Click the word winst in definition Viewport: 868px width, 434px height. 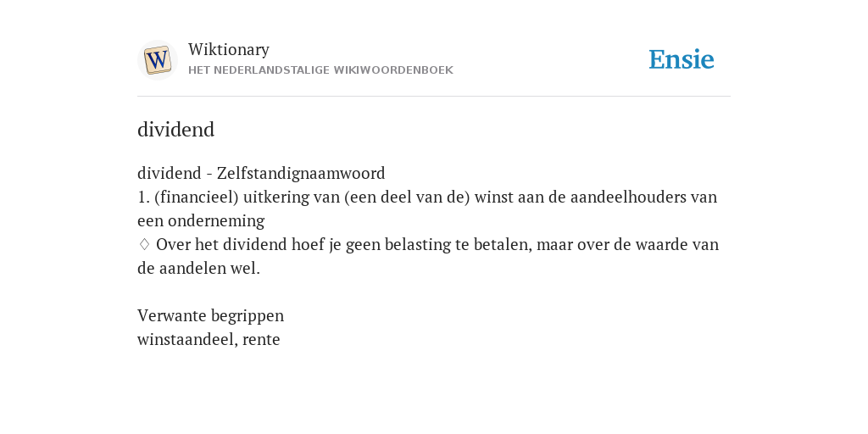pyautogui.click(x=494, y=197)
